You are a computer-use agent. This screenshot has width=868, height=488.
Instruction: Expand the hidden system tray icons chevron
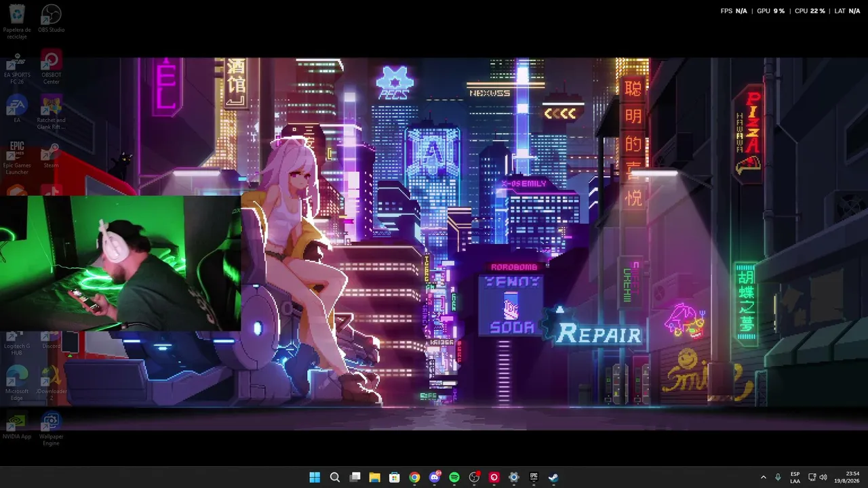coord(763,477)
